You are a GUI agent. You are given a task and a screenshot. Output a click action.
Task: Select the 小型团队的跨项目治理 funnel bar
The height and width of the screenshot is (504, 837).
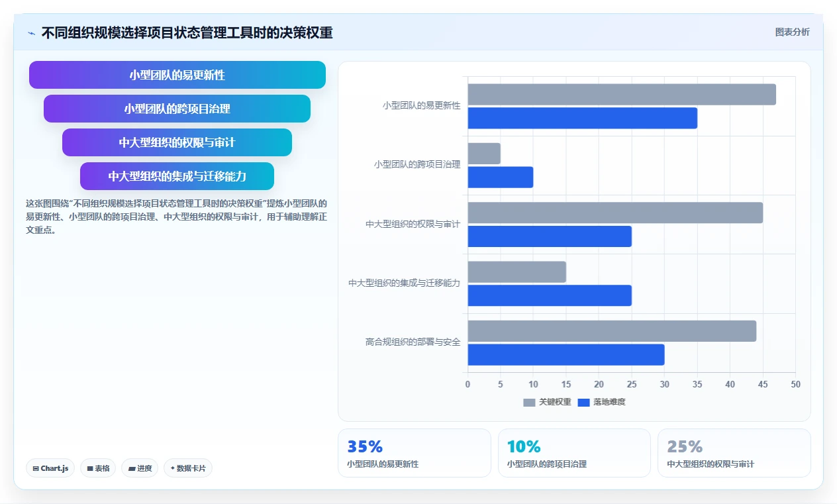click(177, 109)
